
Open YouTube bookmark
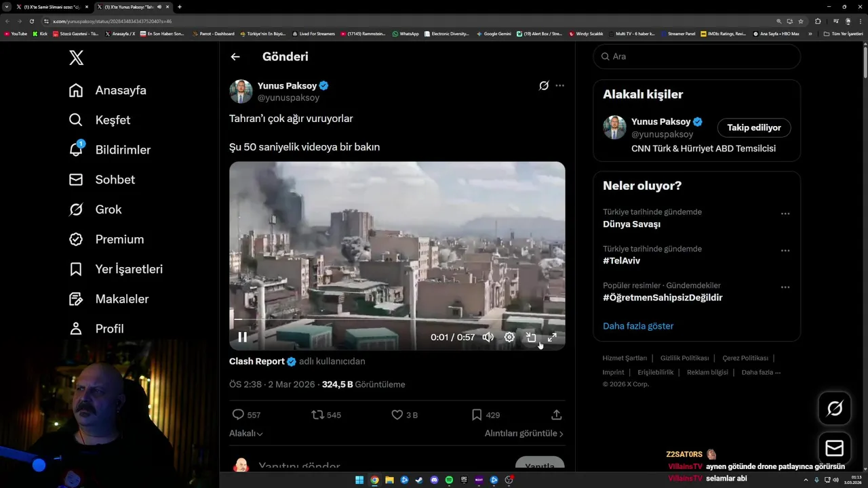point(16,33)
